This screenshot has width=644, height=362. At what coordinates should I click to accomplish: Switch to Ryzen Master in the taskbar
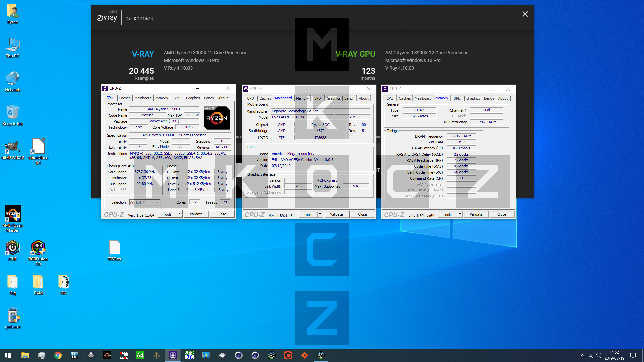(x=107, y=355)
